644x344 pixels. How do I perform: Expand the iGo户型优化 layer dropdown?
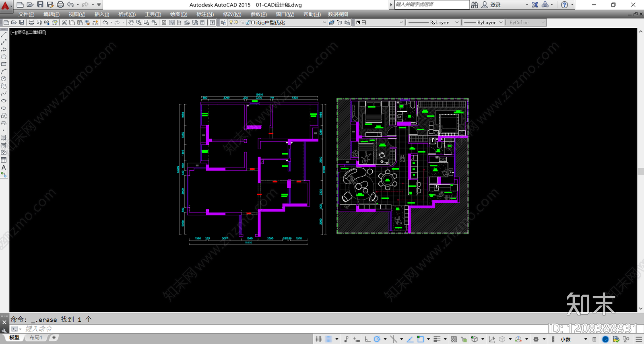pos(324,23)
